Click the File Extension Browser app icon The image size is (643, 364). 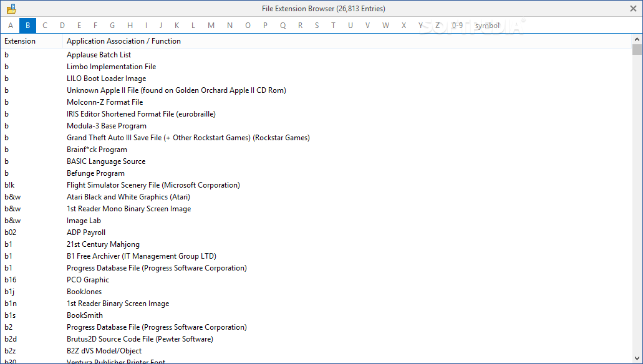coord(11,9)
